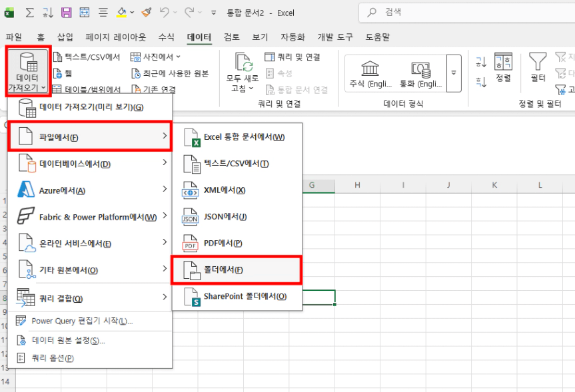Click Power Query 편집기 시작 menu item
The width and height of the screenshot is (575, 392).
[x=82, y=321]
